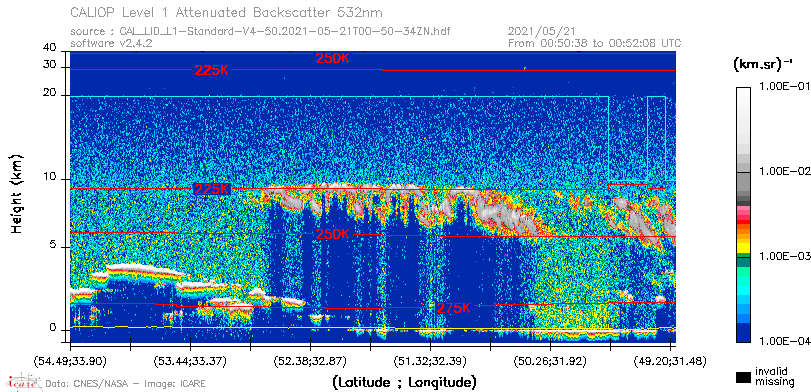The height and width of the screenshot is (392, 811).
Task: Click the '(km.sr)-1' units label
Action: [x=763, y=65]
